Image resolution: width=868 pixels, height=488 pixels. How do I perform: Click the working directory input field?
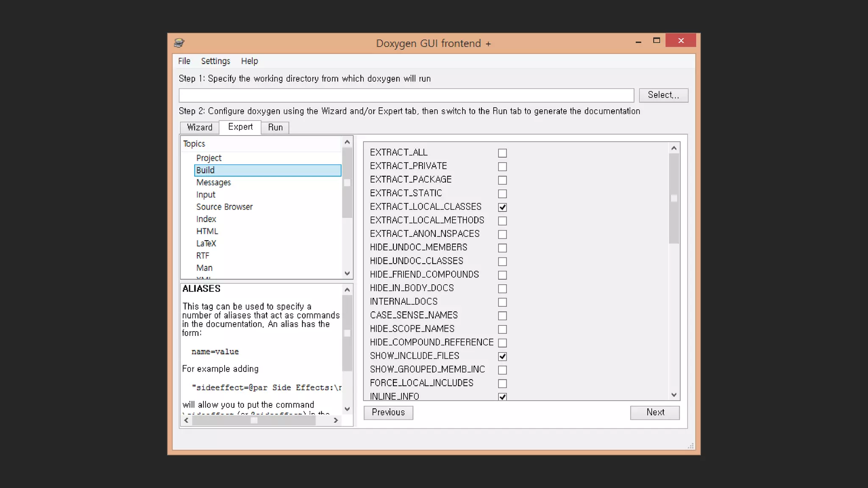click(406, 95)
